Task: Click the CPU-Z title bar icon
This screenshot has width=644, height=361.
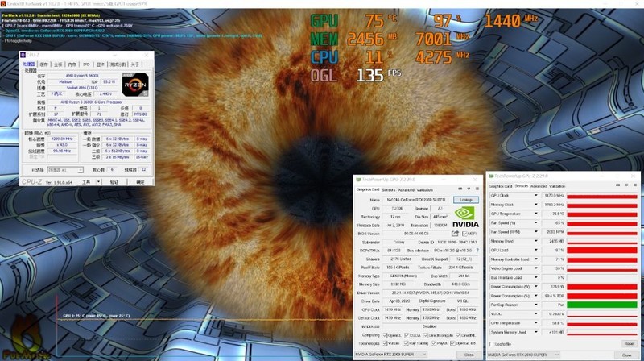Action: point(23,55)
